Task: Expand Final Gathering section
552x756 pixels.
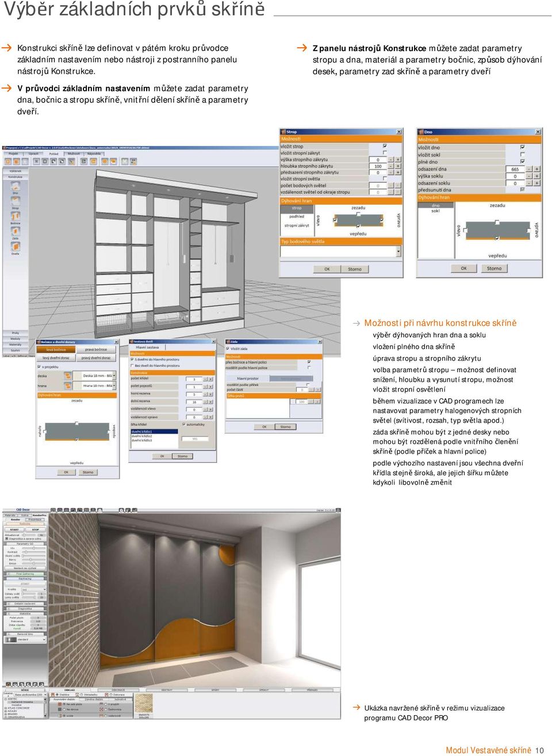Action: [x=25, y=574]
